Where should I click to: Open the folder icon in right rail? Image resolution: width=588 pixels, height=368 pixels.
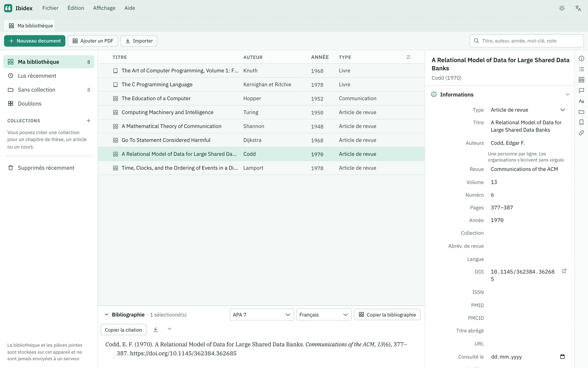tap(581, 112)
